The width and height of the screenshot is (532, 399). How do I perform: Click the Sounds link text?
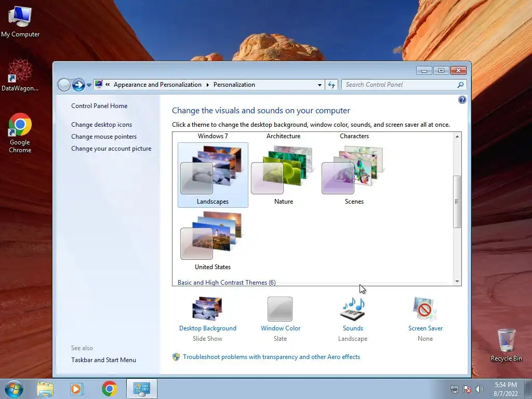pos(353,328)
